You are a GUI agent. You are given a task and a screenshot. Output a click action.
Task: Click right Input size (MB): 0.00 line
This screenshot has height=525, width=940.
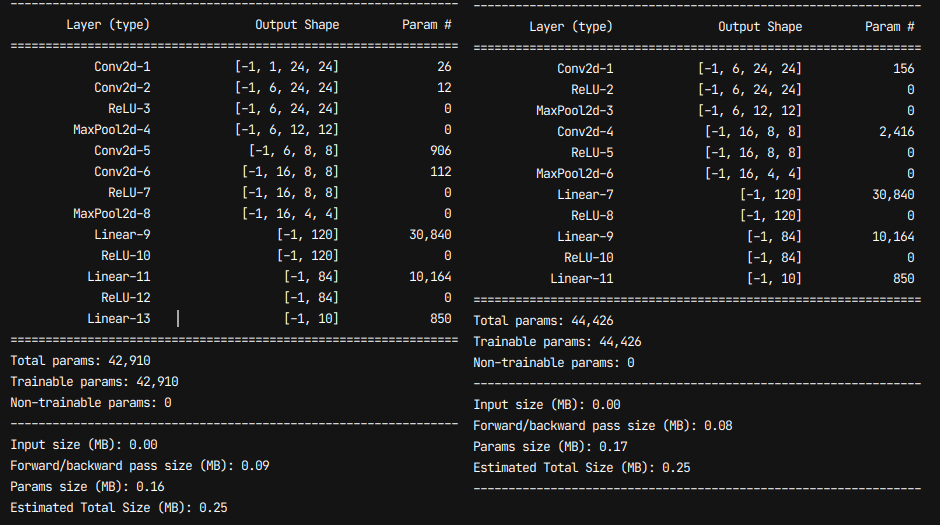point(547,405)
